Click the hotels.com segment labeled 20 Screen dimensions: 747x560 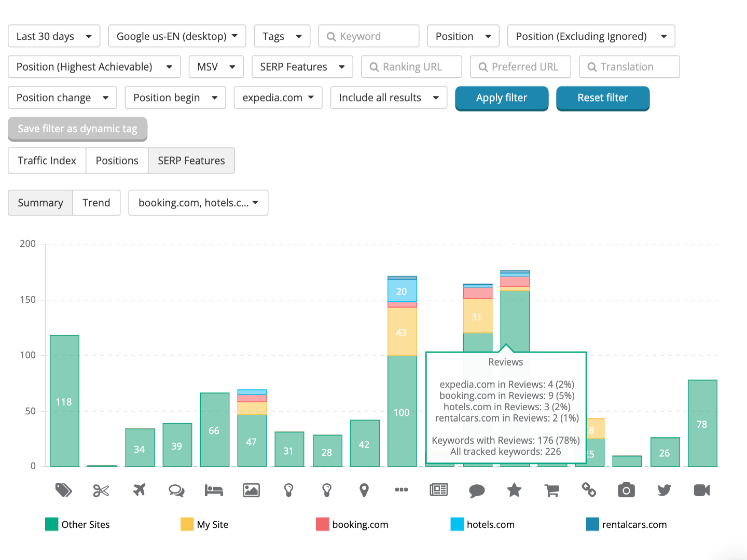402,291
